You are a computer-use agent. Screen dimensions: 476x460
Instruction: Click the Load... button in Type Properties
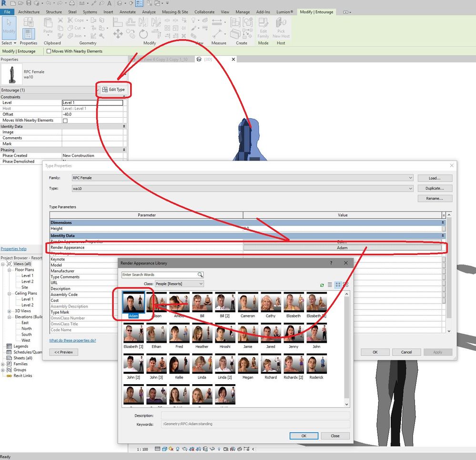click(435, 178)
